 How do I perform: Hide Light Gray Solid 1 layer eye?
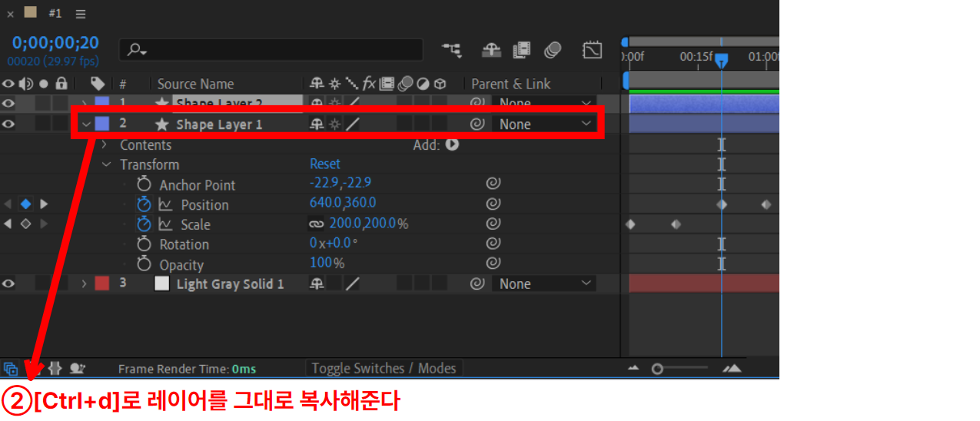click(8, 283)
